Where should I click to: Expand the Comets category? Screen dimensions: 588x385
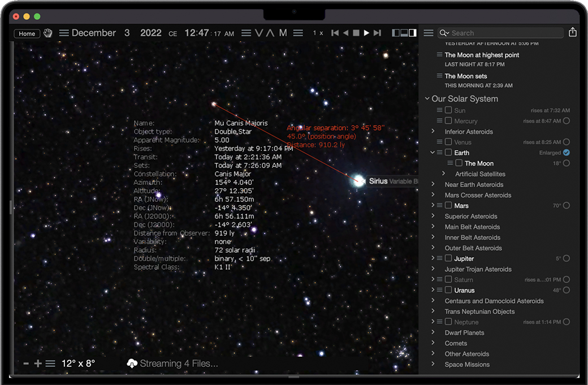pyautogui.click(x=433, y=343)
